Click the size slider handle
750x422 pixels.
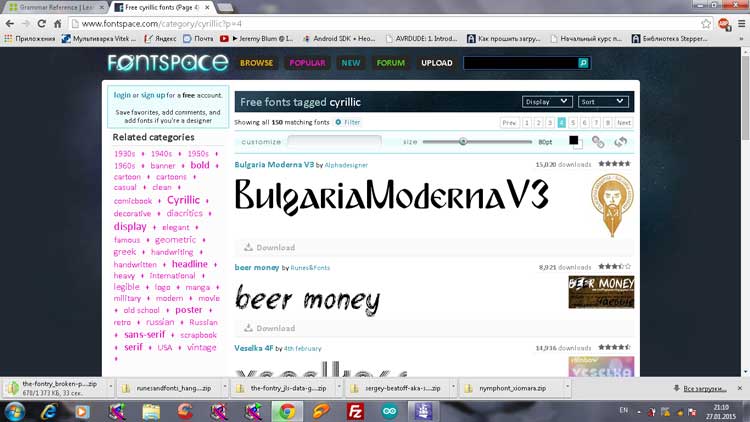pos(463,141)
